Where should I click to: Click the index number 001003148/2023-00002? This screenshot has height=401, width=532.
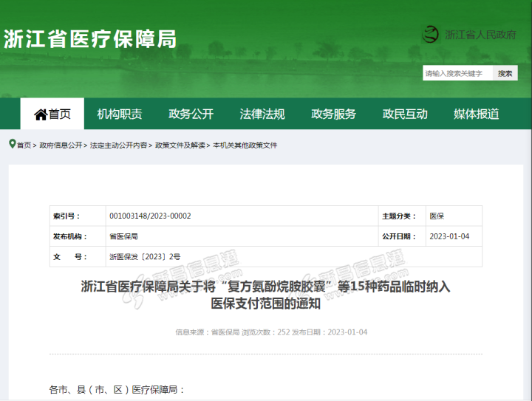[150, 216]
